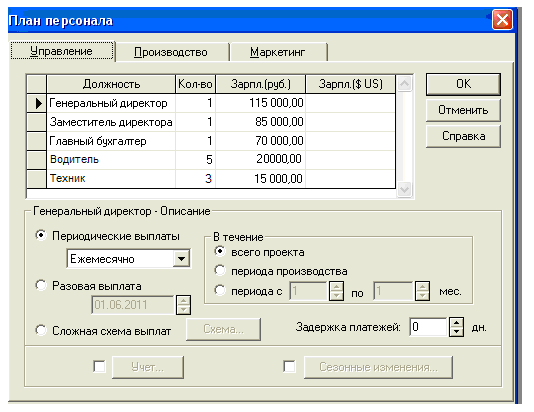Choose the периода с radio option
The height and width of the screenshot is (412, 534).
point(220,290)
